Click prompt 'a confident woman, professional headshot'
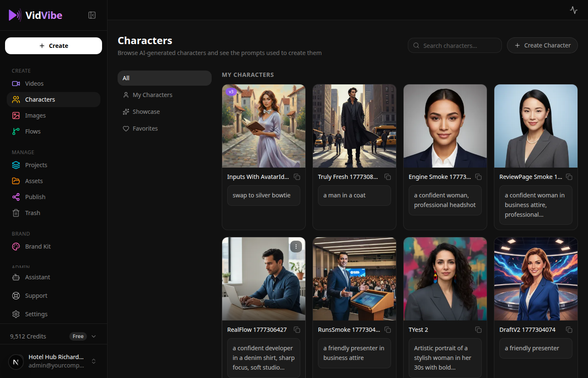This screenshot has width=588, height=378. tap(445, 200)
